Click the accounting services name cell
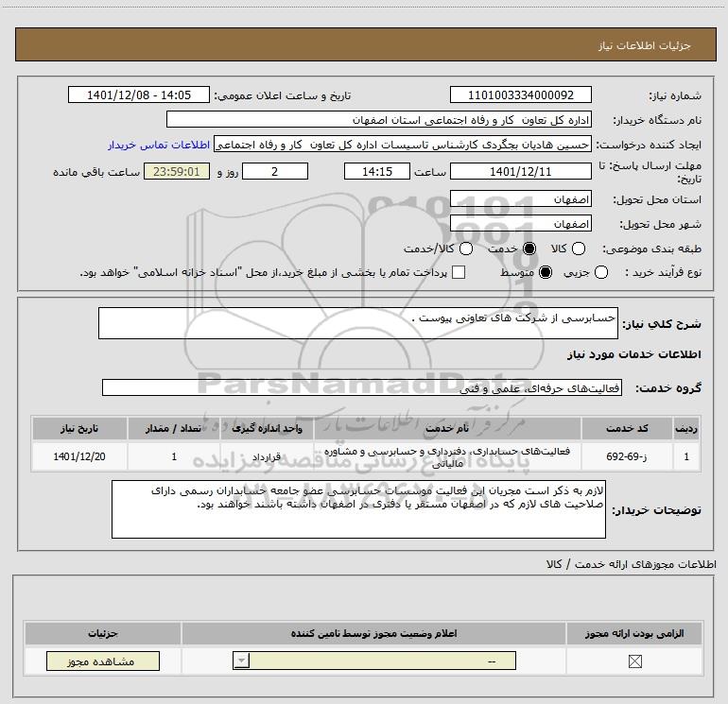Viewport: 728px width, 704px height. tap(447, 456)
